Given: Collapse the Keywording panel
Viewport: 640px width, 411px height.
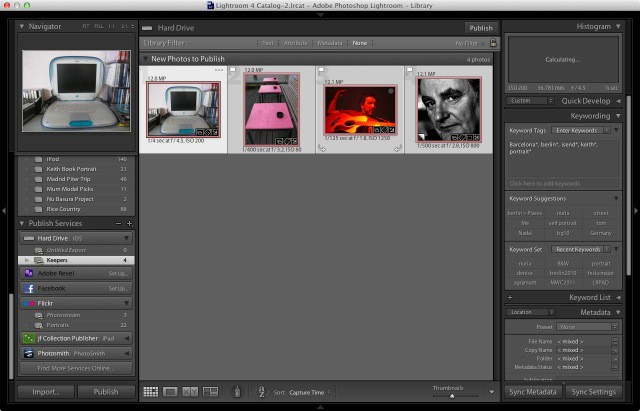Looking at the screenshot, I should pyautogui.click(x=618, y=116).
